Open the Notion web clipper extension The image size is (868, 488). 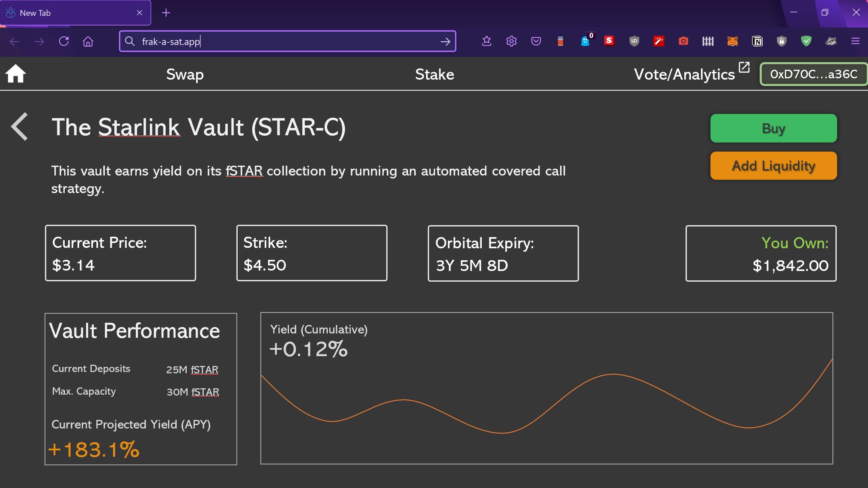[758, 41]
